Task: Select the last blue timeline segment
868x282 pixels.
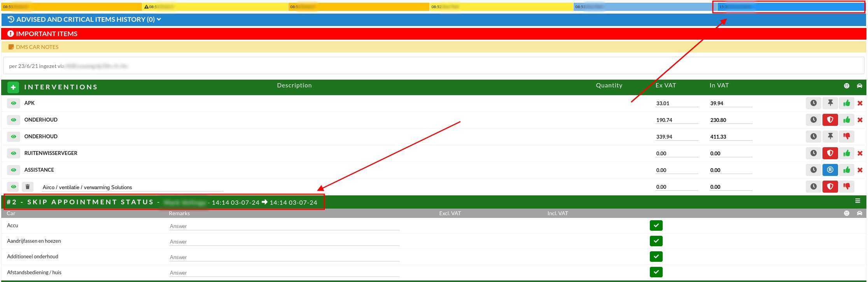Action: click(789, 7)
